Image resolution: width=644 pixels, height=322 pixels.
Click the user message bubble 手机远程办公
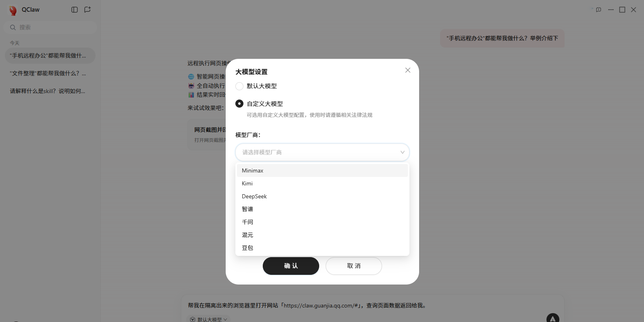pos(502,38)
